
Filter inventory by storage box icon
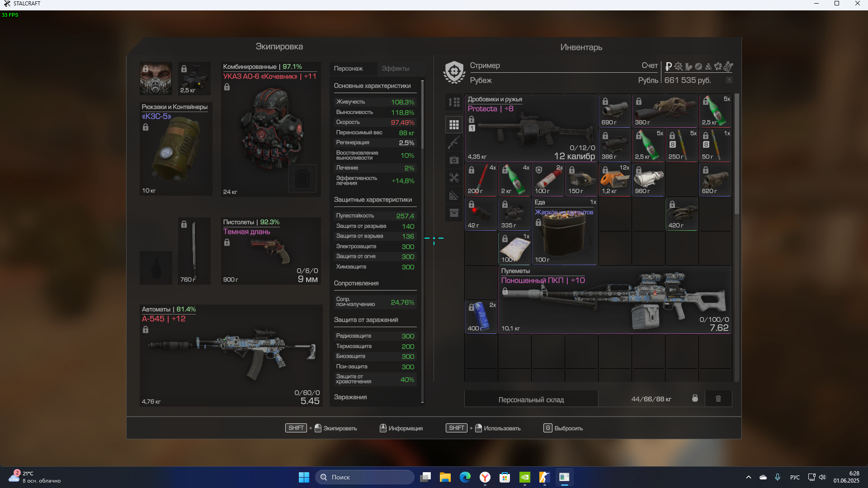pyautogui.click(x=454, y=213)
